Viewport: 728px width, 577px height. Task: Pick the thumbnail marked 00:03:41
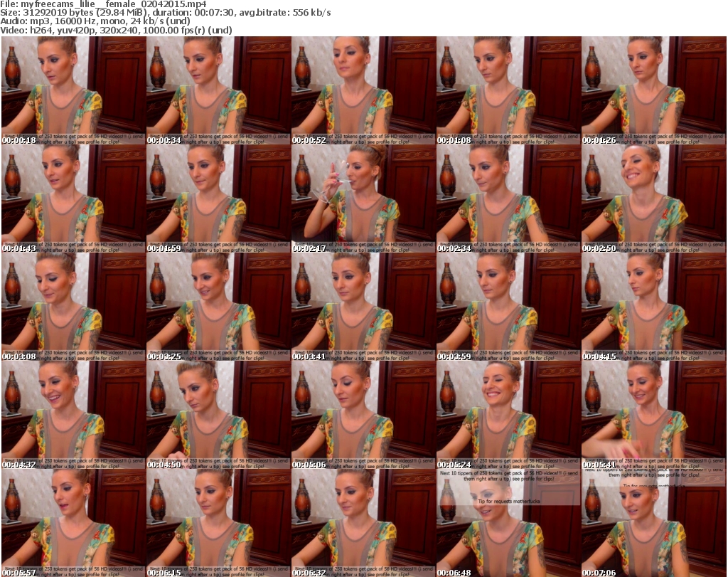point(363,307)
